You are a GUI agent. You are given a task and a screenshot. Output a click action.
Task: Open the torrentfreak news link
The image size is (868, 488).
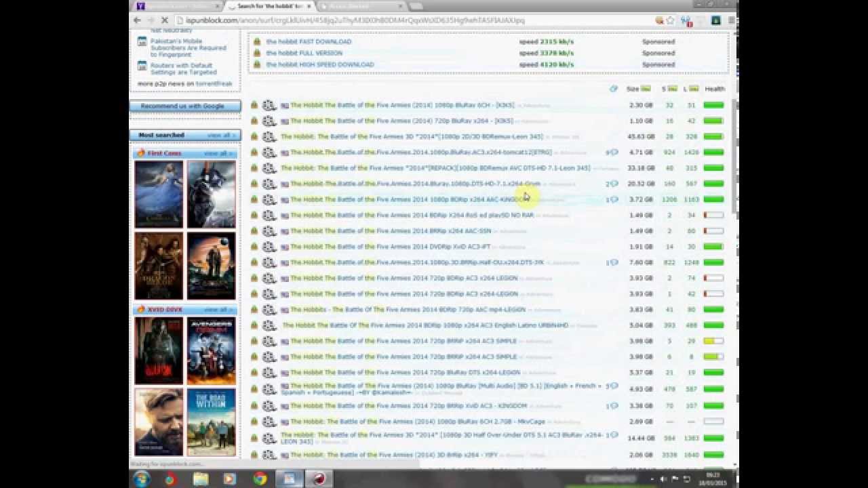click(x=214, y=84)
